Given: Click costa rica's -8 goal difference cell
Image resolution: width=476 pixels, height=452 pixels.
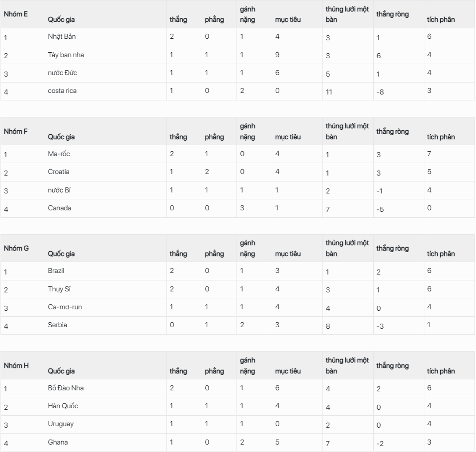Looking at the screenshot, I should point(380,92).
